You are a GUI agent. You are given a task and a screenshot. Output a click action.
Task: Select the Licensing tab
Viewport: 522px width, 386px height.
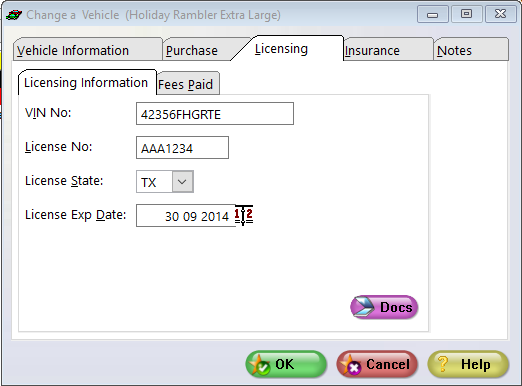click(288, 48)
